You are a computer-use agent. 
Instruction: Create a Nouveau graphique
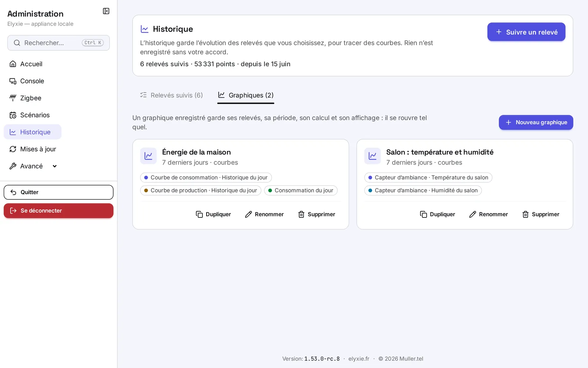click(536, 122)
